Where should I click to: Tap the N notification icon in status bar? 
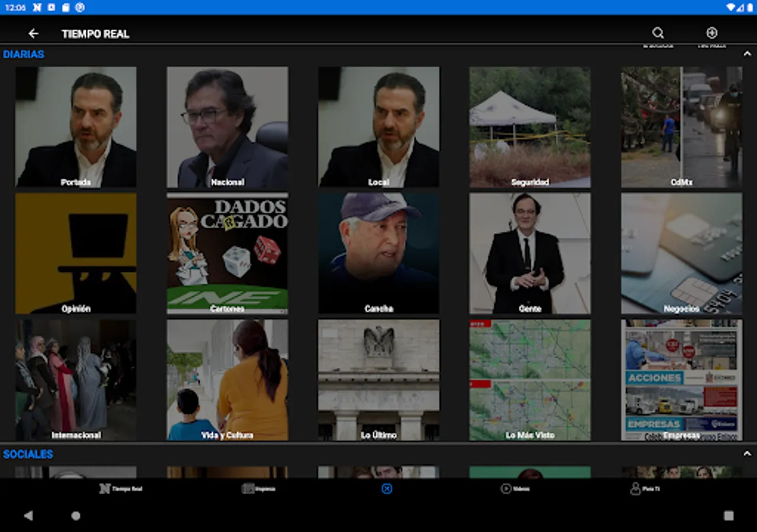click(x=37, y=7)
